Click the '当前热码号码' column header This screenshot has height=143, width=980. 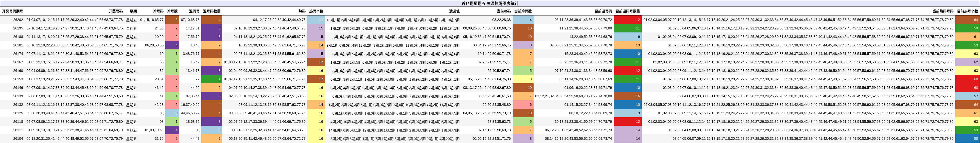pyautogui.click(x=943, y=11)
